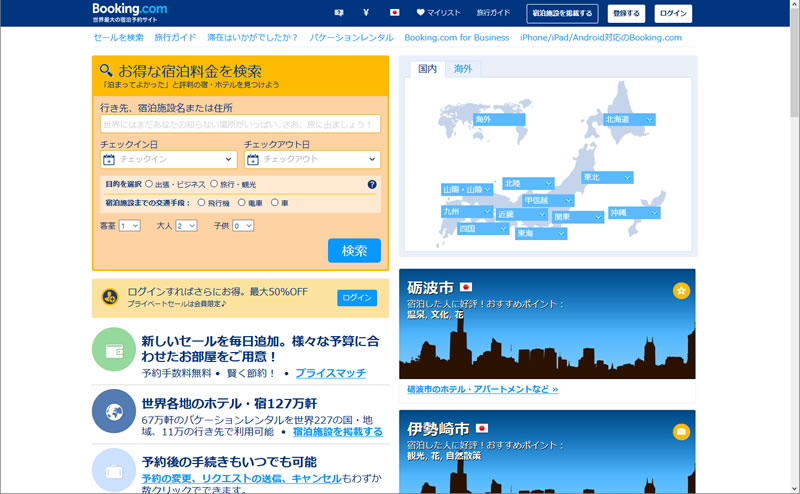This screenshot has height=494, width=800.
Task: Click the blue 検索 button
Action: click(x=354, y=251)
